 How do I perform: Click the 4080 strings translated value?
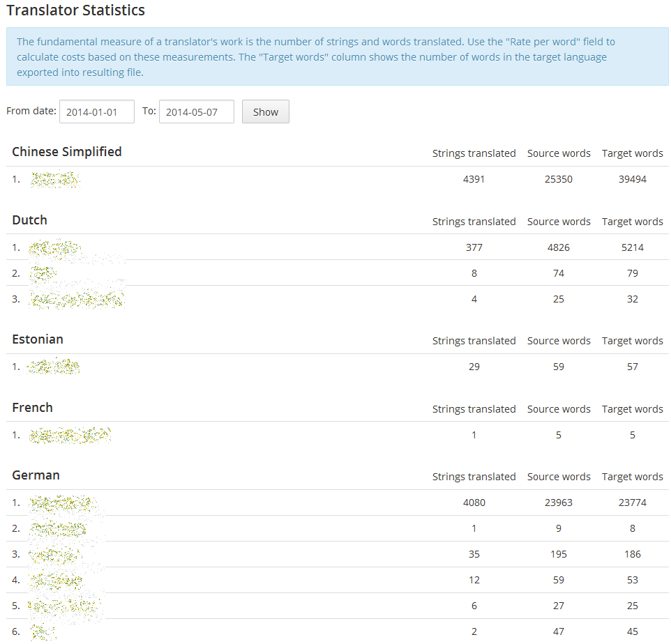coord(474,503)
